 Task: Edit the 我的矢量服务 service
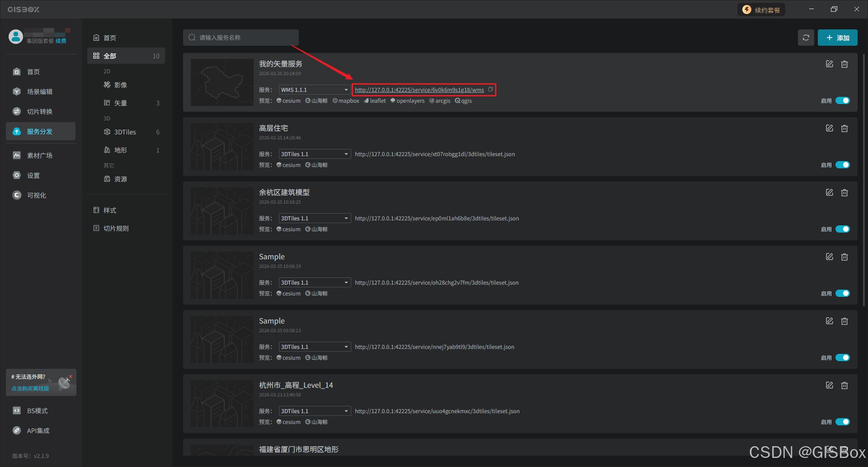(829, 64)
